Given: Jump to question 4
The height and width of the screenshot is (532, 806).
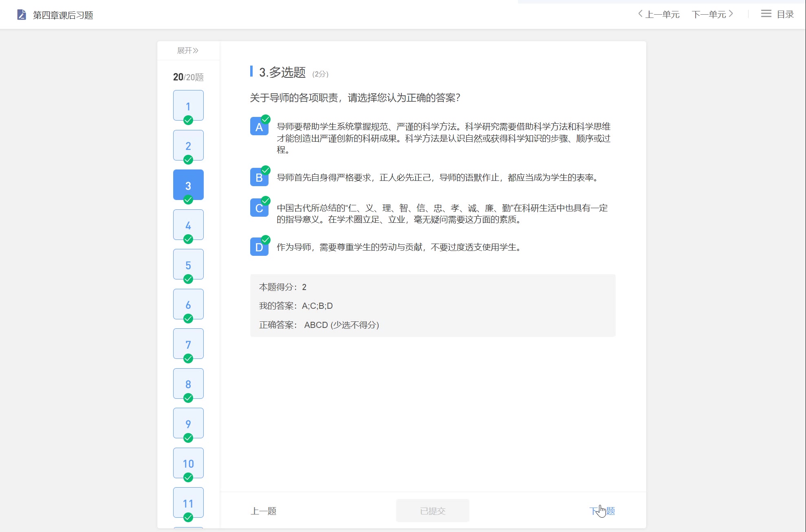Looking at the screenshot, I should tap(188, 224).
